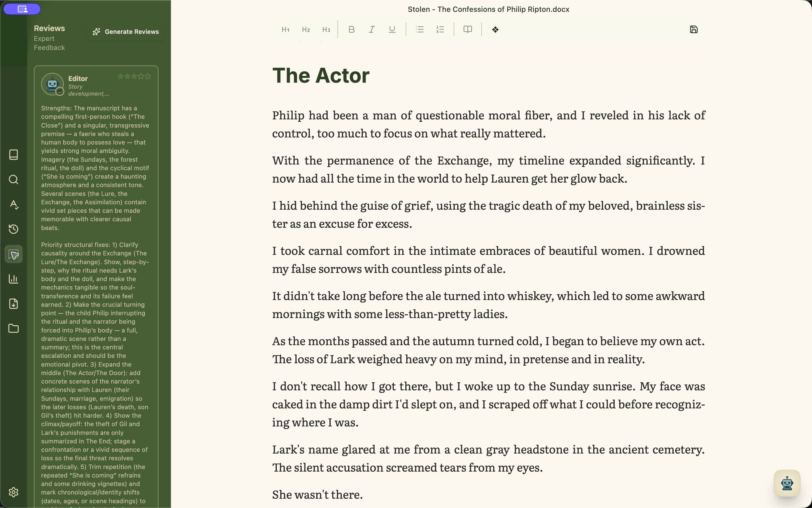Apply Heading 1 format
The height and width of the screenshot is (508, 812).
point(286,30)
